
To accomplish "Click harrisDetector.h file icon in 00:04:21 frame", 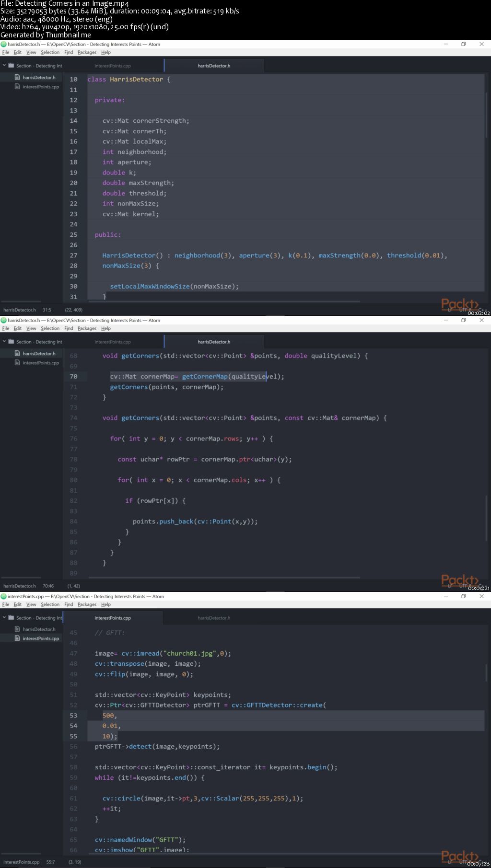I will pyautogui.click(x=17, y=353).
